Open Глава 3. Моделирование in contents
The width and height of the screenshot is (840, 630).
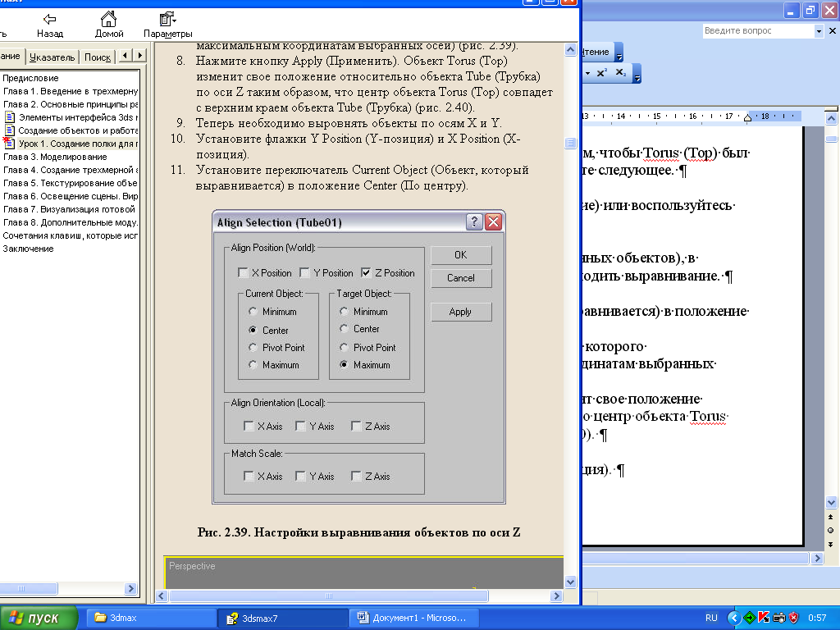click(55, 157)
